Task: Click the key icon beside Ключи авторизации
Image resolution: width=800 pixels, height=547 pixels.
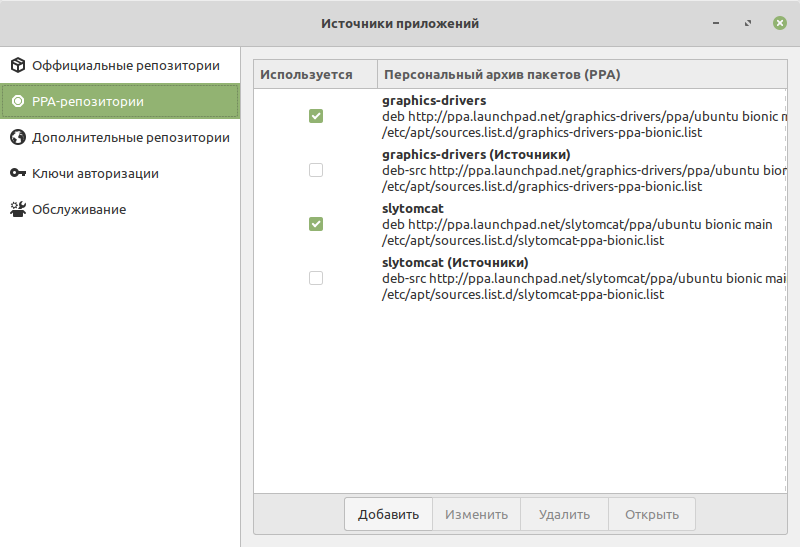Action: tap(18, 173)
